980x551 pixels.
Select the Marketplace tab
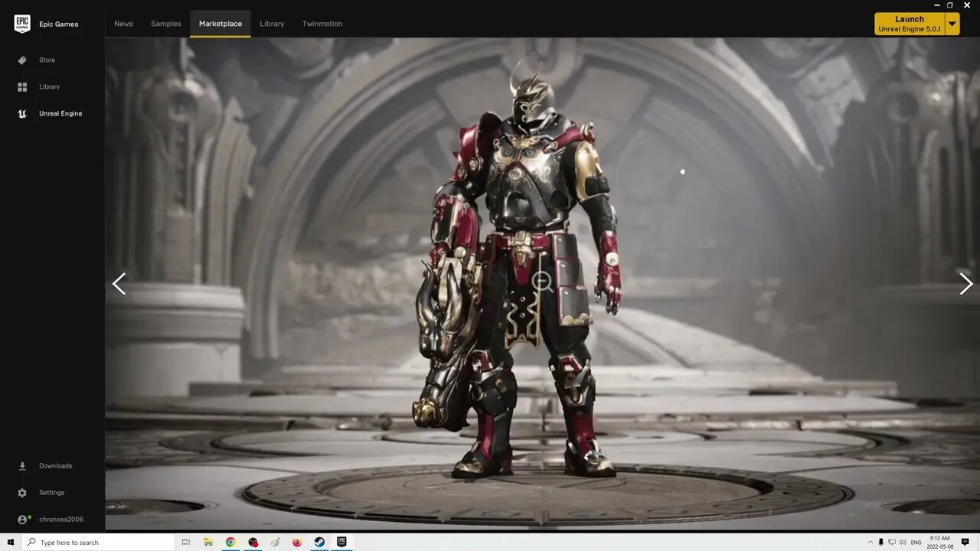pos(220,24)
